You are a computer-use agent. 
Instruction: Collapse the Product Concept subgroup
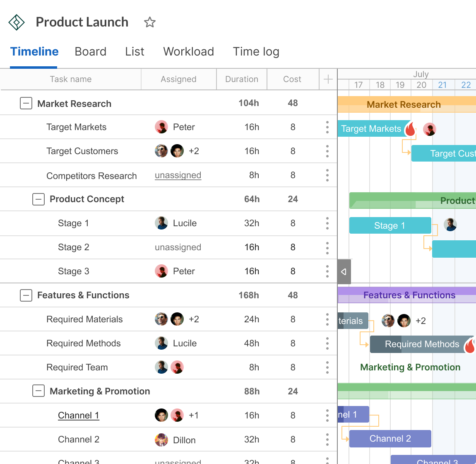tap(38, 199)
